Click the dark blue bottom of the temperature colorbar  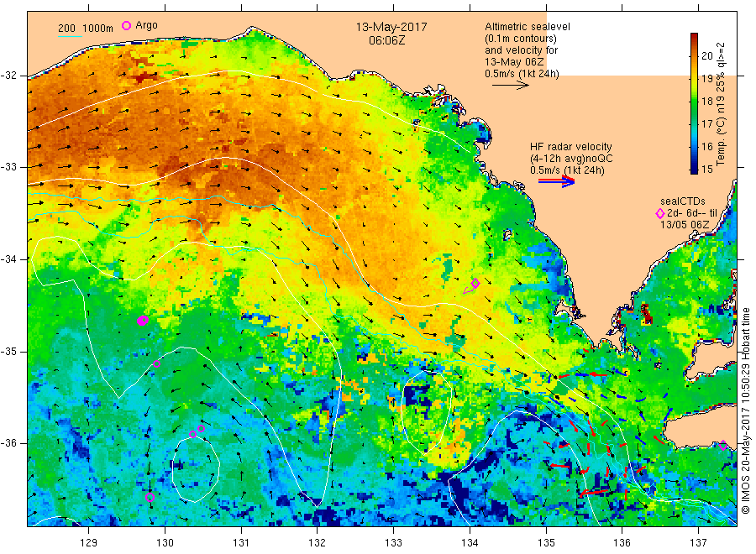tap(695, 169)
